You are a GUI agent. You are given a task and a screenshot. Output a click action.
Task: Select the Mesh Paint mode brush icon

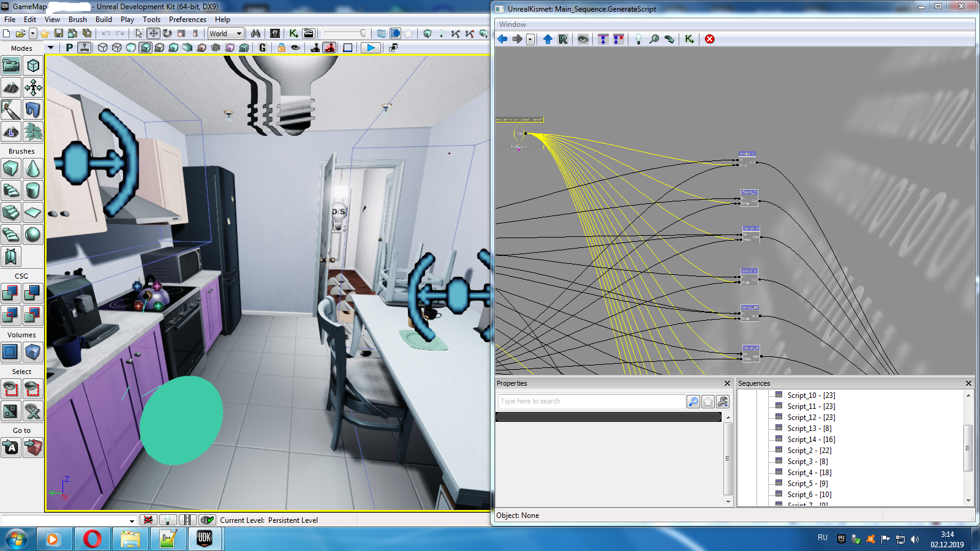[x=11, y=110]
